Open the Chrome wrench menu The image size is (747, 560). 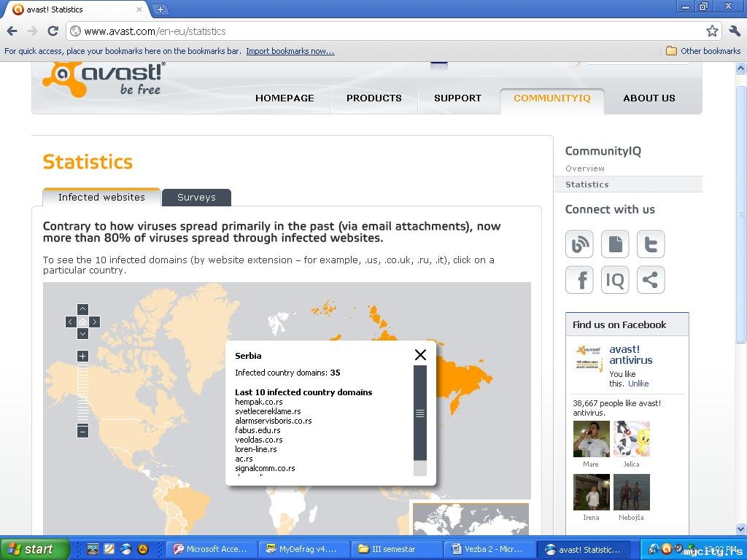coord(734,31)
